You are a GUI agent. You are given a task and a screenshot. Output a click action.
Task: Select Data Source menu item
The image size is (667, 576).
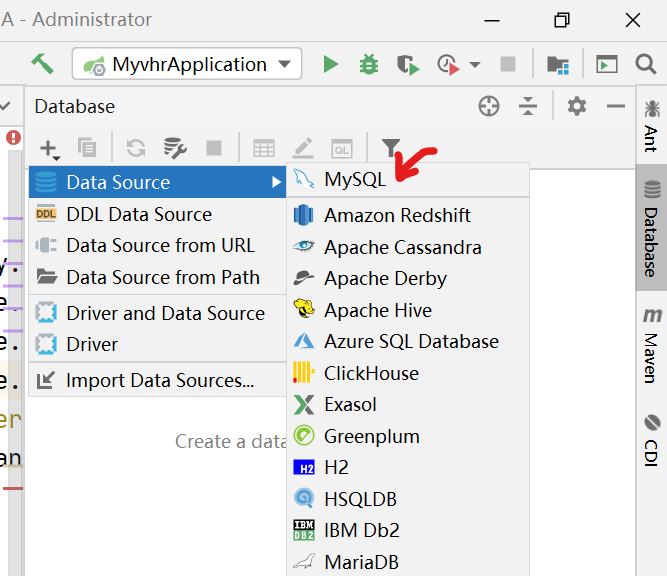[x=157, y=182]
